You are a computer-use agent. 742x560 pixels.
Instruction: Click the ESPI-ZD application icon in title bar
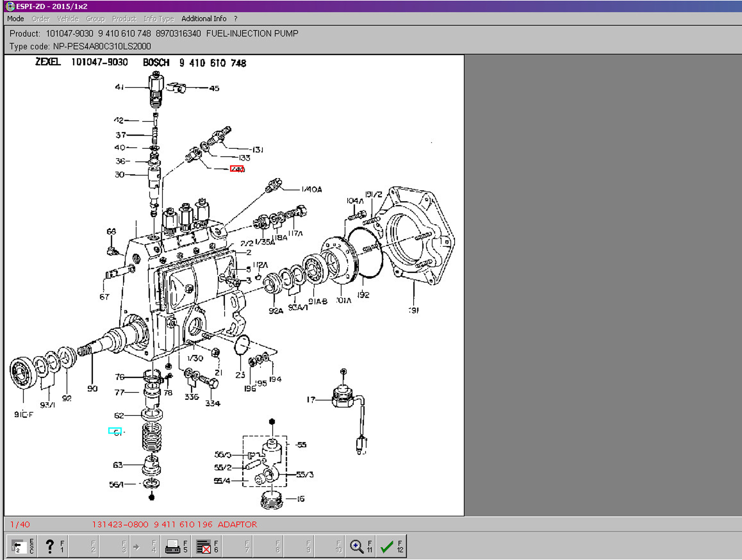point(10,6)
